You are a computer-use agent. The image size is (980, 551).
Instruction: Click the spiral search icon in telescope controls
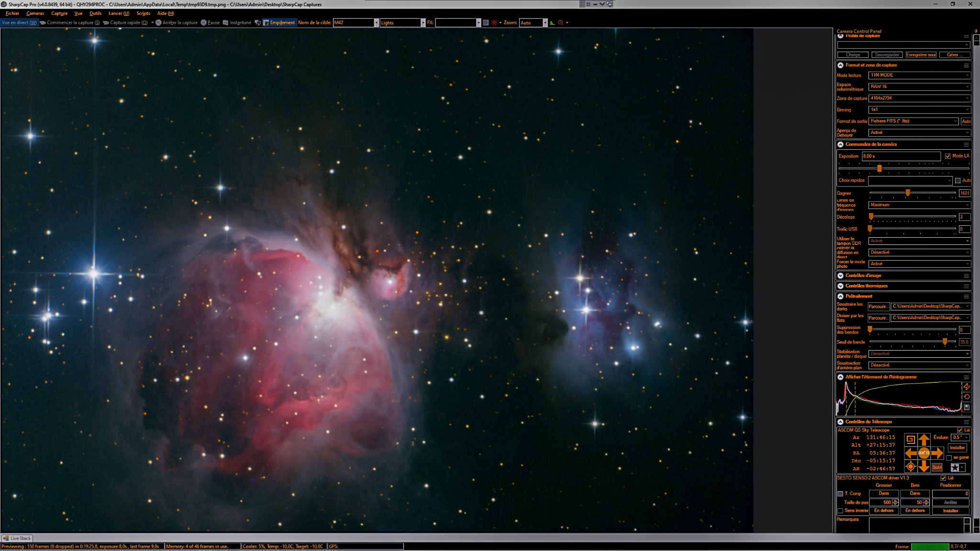coord(911,440)
